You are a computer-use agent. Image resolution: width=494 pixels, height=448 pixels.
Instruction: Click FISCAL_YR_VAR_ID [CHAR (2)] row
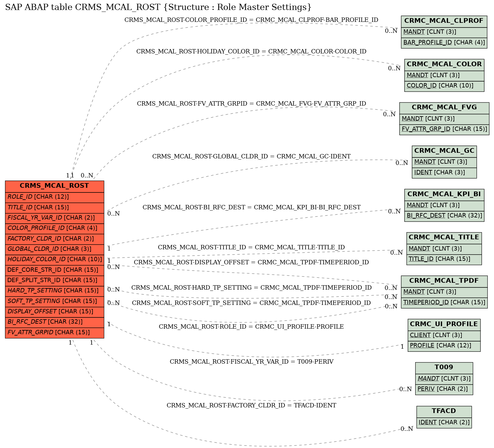click(x=54, y=218)
